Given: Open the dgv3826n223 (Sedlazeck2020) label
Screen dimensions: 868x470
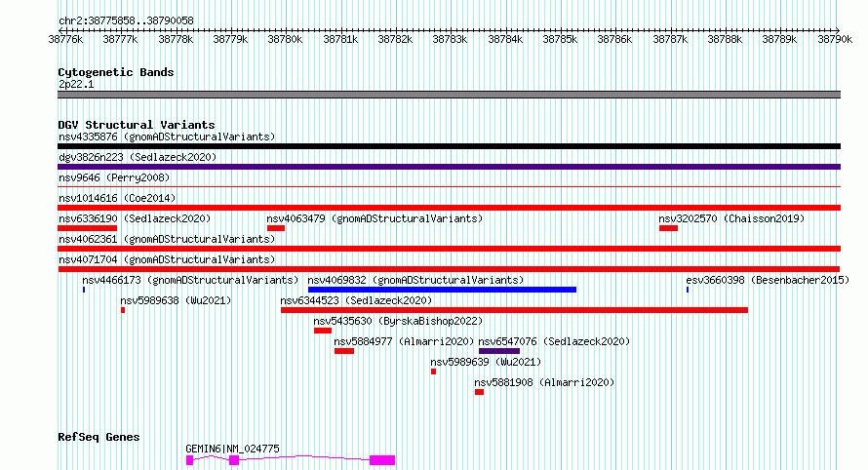Looking at the screenshot, I should pyautogui.click(x=138, y=157).
